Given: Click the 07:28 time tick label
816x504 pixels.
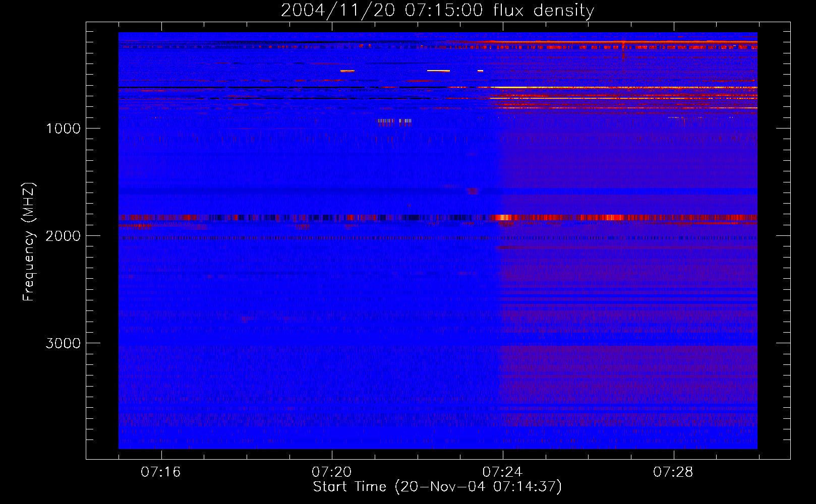Looking at the screenshot, I should click(673, 472).
